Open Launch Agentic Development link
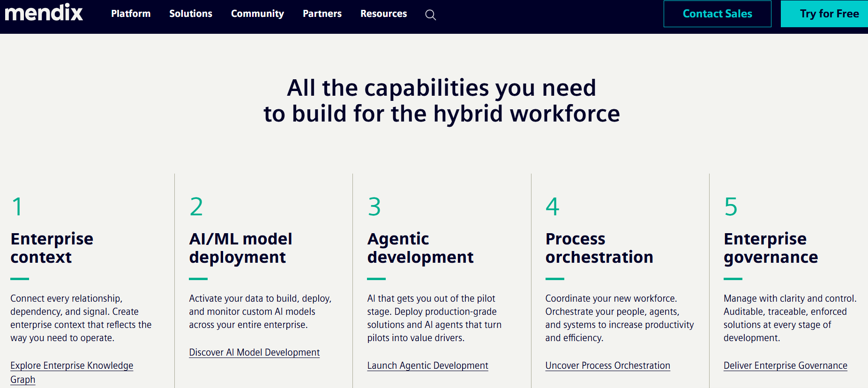The width and height of the screenshot is (868, 388). [x=427, y=365]
